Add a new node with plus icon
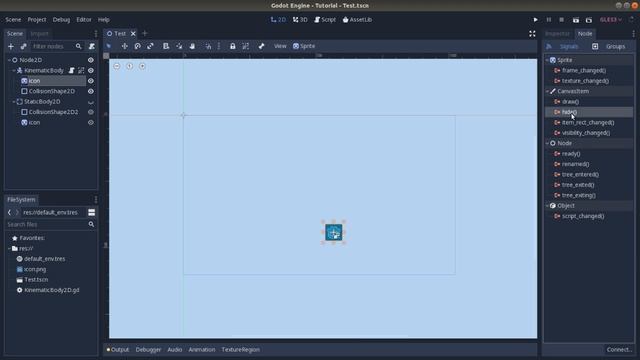640x360 pixels. pos(11,47)
